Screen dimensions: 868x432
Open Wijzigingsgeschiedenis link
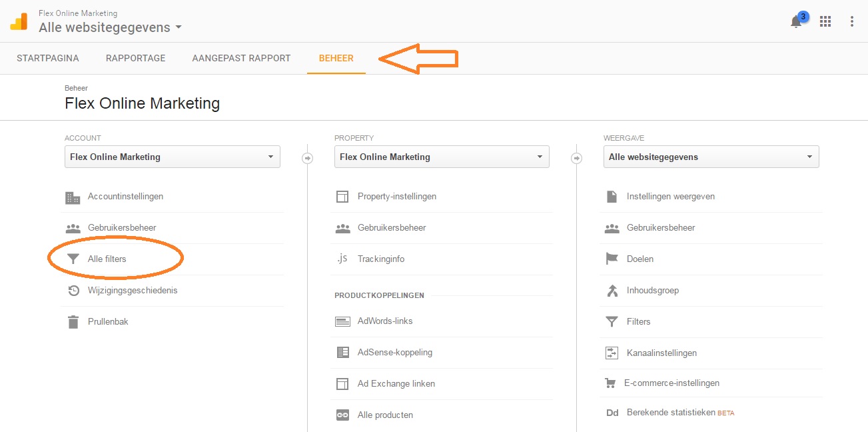pos(133,291)
